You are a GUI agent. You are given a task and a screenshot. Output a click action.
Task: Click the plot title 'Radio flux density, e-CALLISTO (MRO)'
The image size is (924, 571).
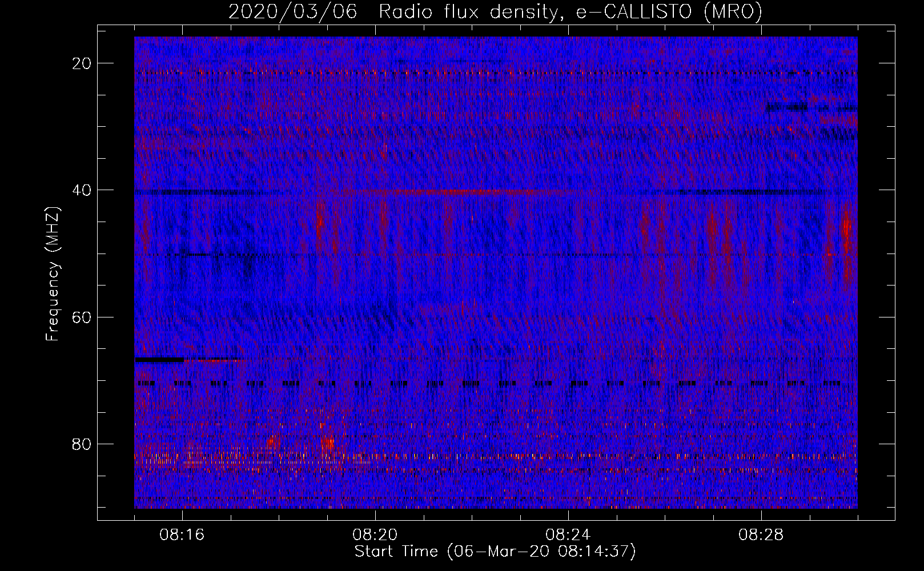pyautogui.click(x=571, y=11)
